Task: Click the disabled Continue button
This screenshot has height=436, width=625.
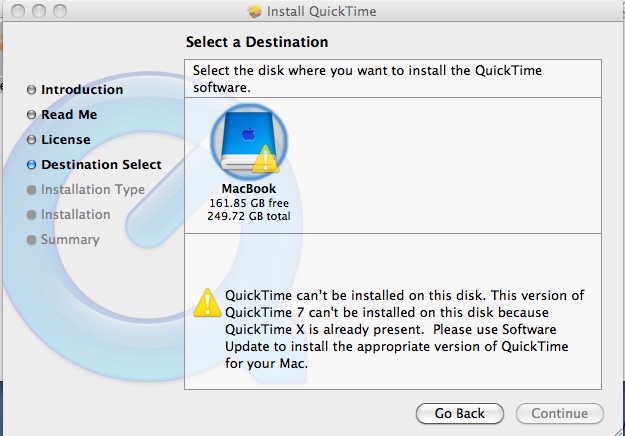Action: 560,413
